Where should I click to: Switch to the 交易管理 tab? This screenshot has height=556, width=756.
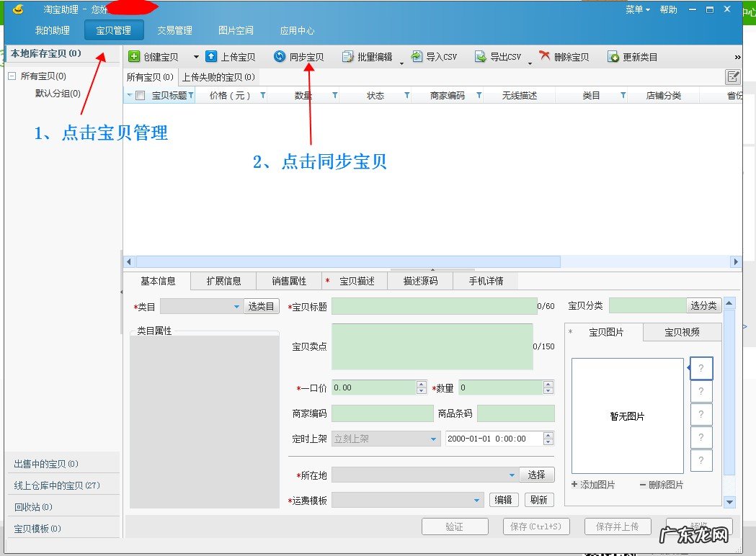pos(173,30)
